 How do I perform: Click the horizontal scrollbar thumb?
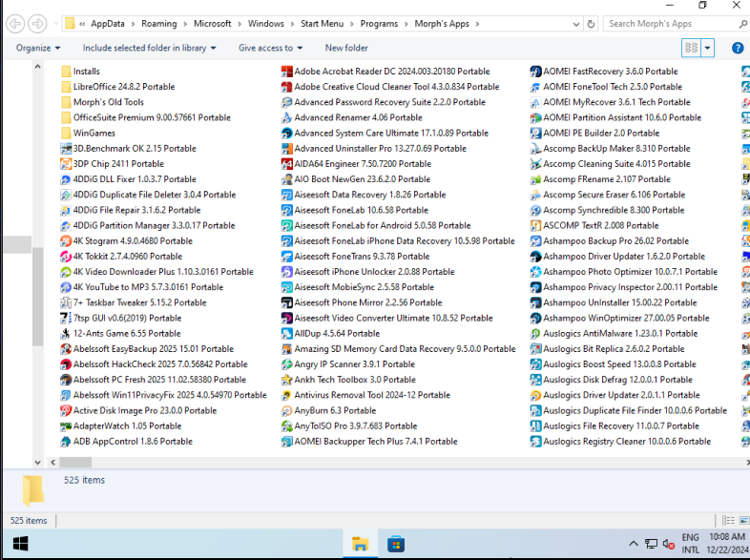click(x=75, y=463)
